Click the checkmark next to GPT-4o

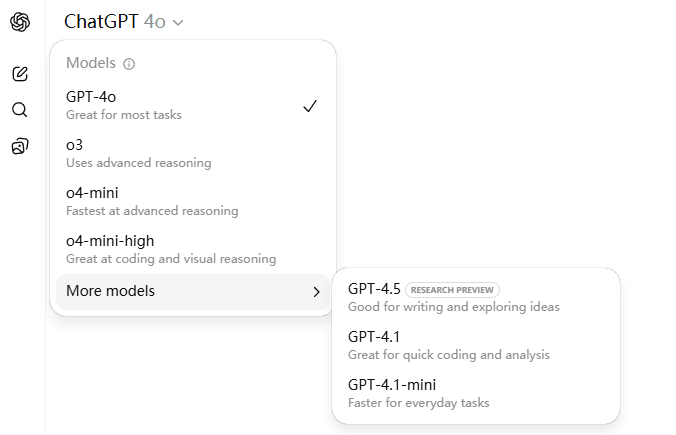coord(310,106)
